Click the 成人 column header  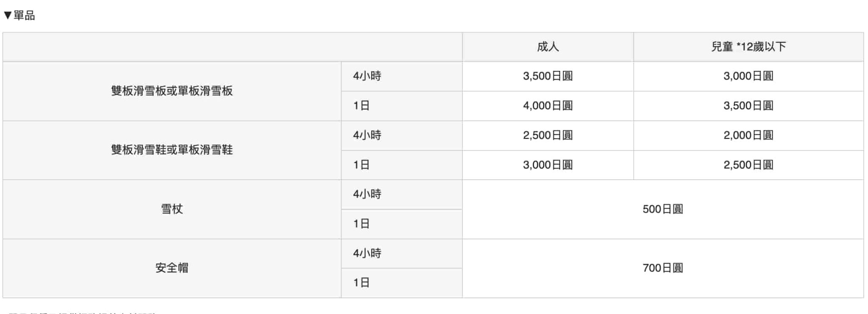pyautogui.click(x=548, y=47)
